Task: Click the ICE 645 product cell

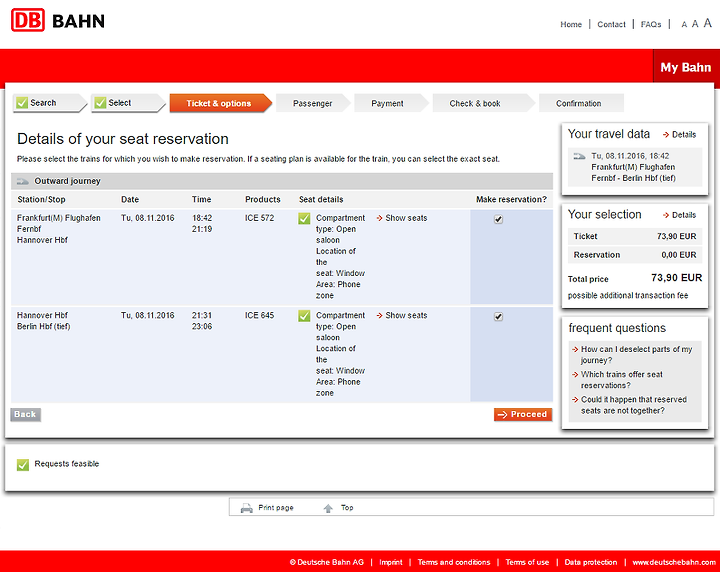Action: (x=259, y=315)
